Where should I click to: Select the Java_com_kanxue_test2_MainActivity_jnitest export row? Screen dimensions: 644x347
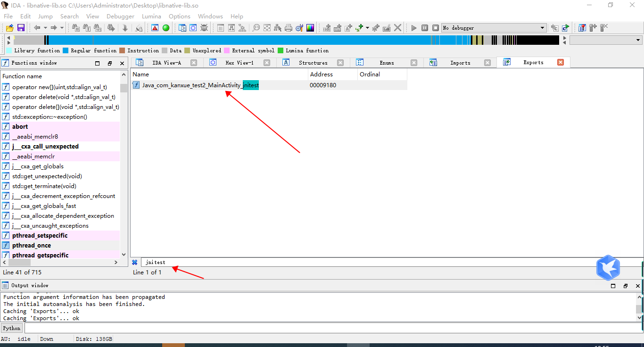click(269, 85)
